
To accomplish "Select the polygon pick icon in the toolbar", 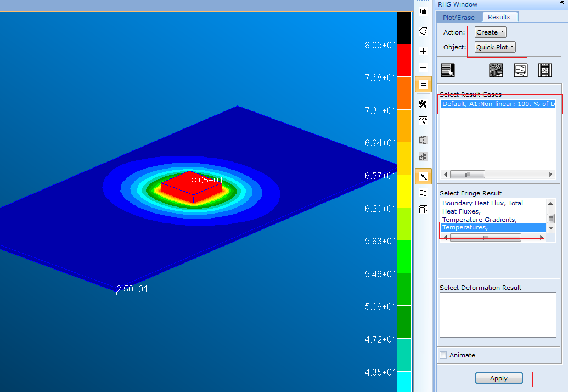I will pos(423,31).
